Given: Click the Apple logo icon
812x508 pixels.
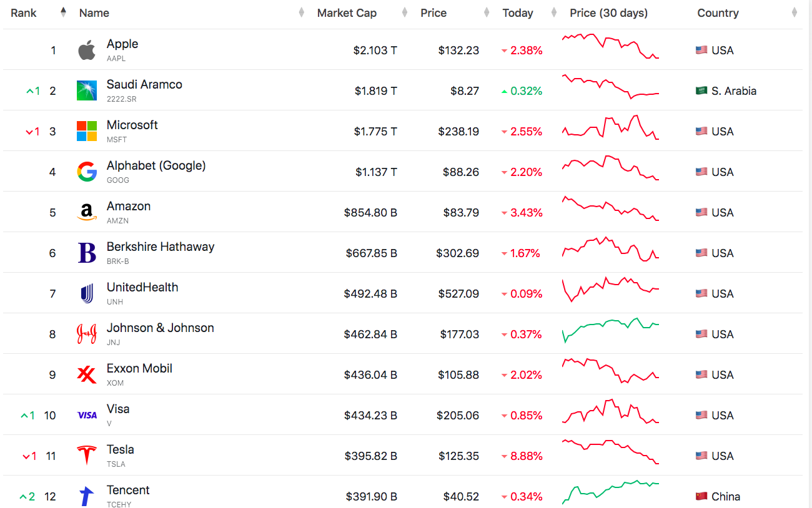Looking at the screenshot, I should (86, 49).
